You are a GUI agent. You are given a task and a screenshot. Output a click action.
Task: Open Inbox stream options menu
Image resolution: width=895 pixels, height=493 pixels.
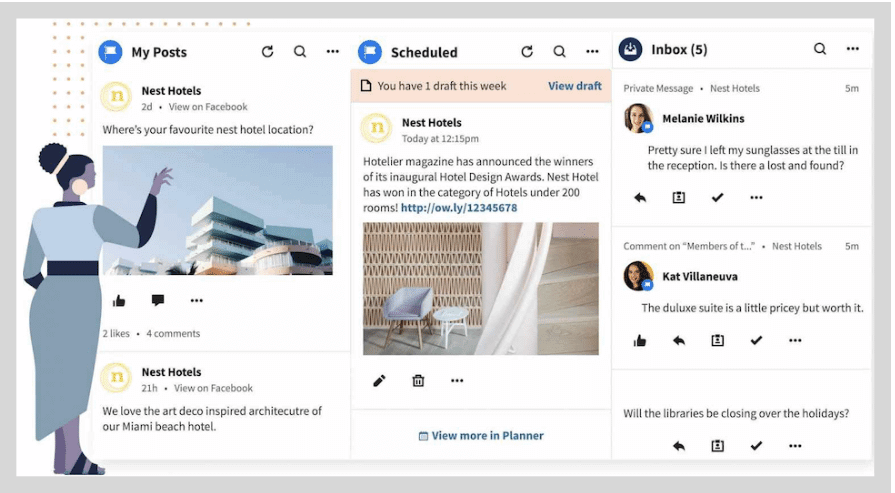coord(853,49)
